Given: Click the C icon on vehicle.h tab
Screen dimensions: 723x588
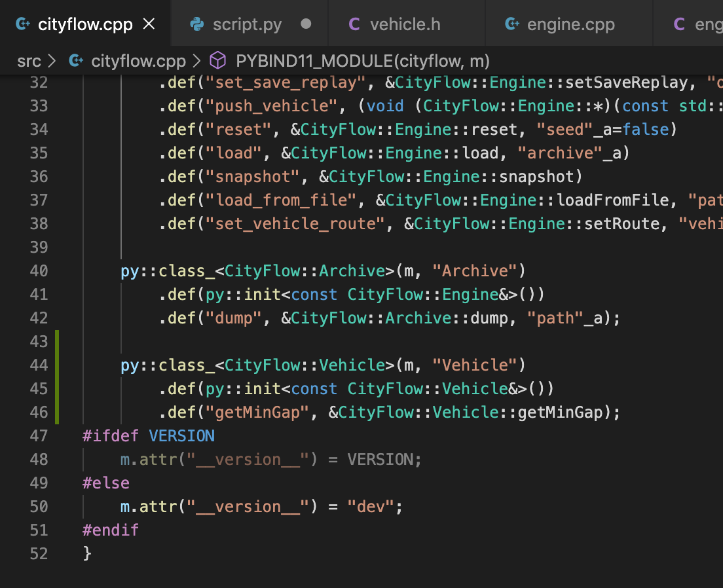Looking at the screenshot, I should point(354,24).
